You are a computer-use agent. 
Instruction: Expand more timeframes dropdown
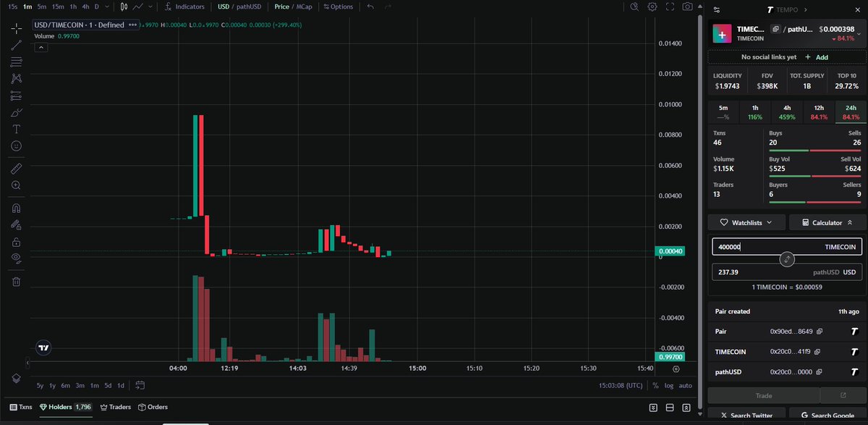(109, 7)
